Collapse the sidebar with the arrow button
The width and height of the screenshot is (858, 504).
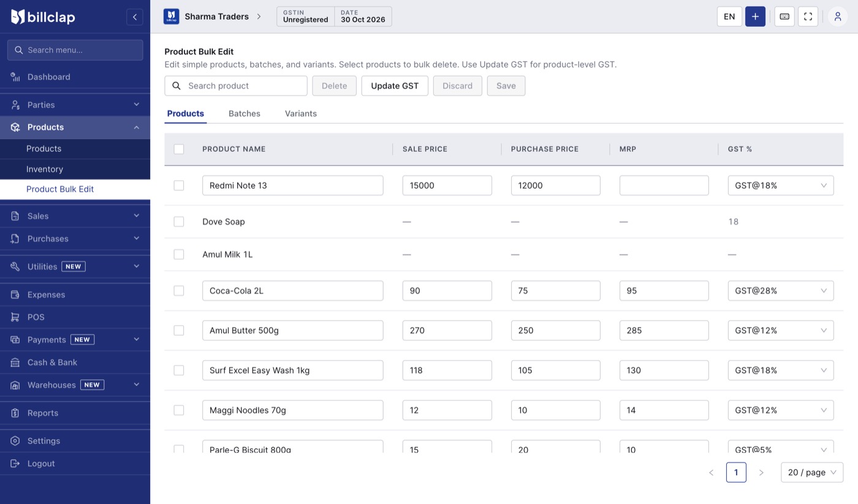click(x=135, y=17)
